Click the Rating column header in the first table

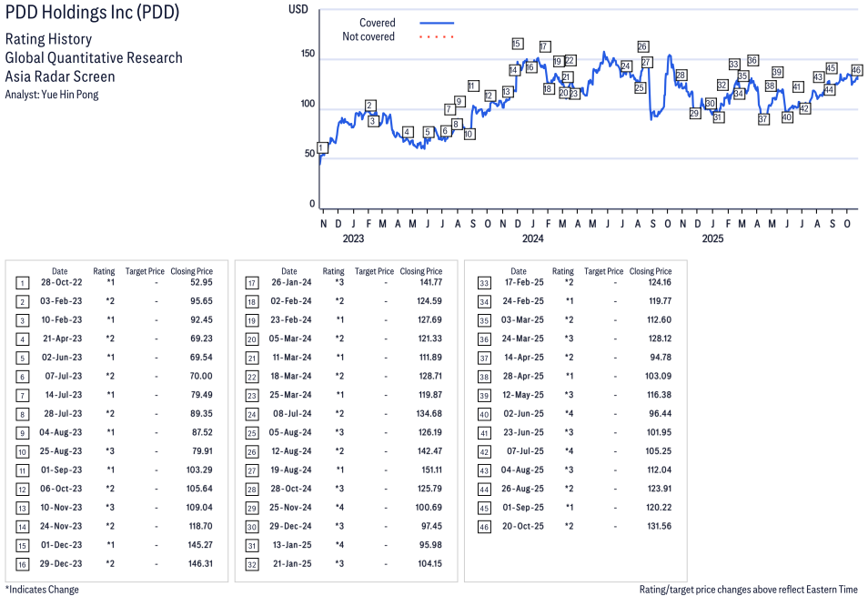coord(104,271)
